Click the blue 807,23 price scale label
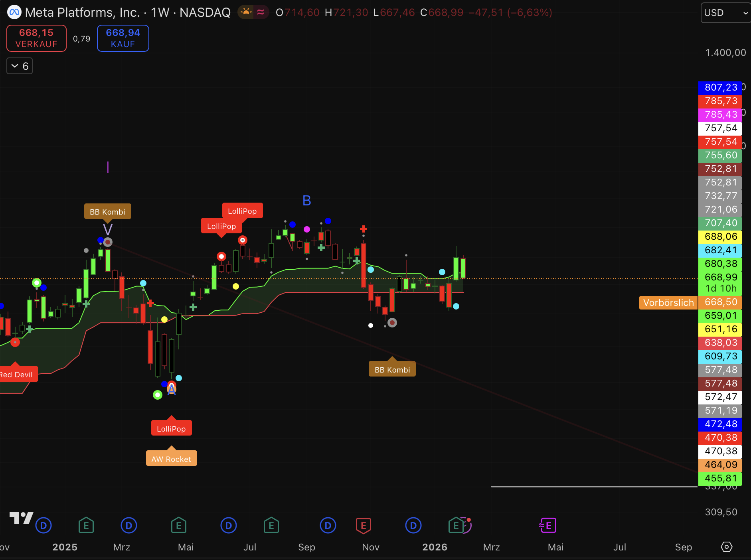751x560 pixels. pos(720,87)
